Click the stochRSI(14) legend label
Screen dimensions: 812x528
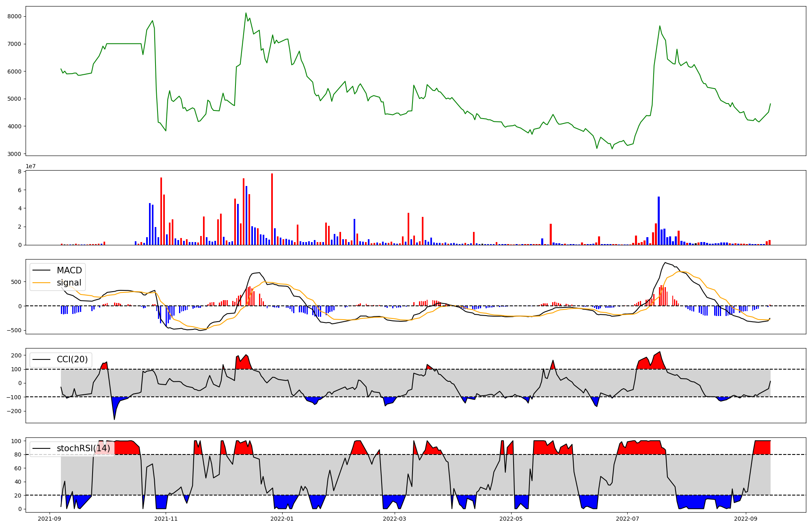click(x=83, y=448)
